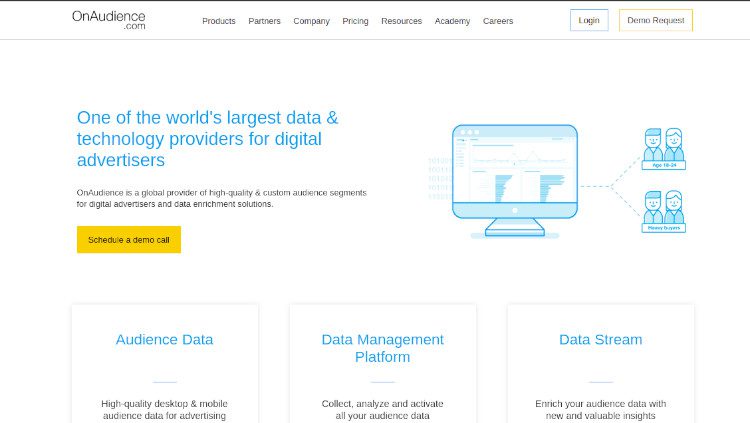750x423 pixels.
Task: Open the Data Management Platform heading
Action: coord(382,348)
